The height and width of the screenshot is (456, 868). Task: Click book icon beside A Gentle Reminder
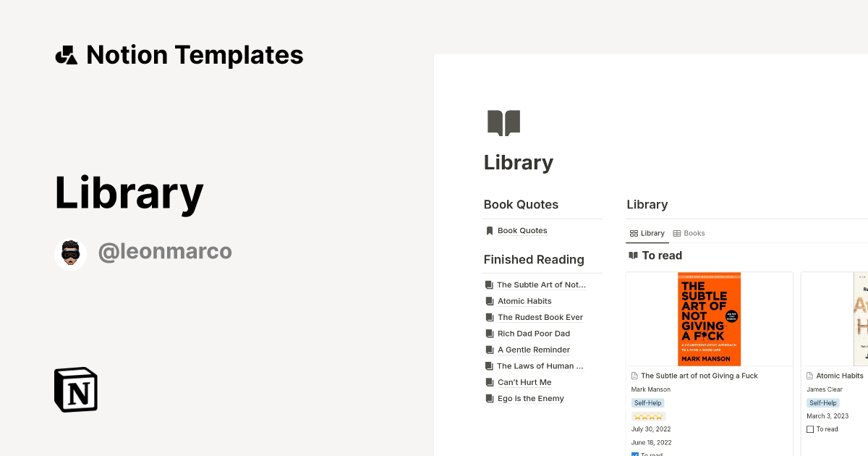[490, 350]
